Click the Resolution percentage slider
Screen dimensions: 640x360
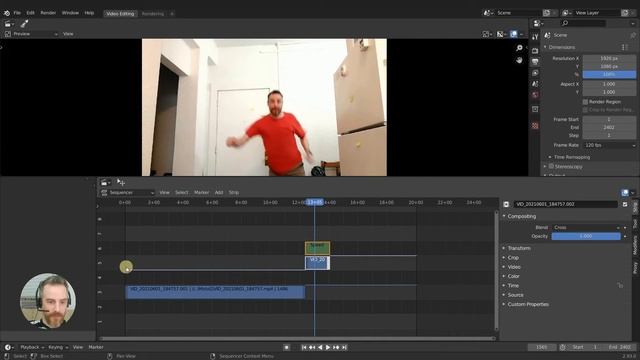point(609,74)
